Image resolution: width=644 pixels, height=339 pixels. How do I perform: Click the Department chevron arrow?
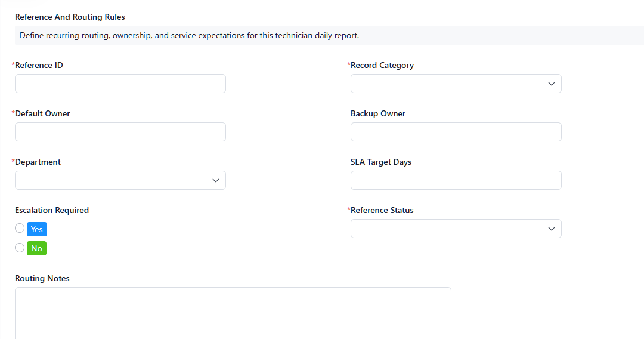216,180
